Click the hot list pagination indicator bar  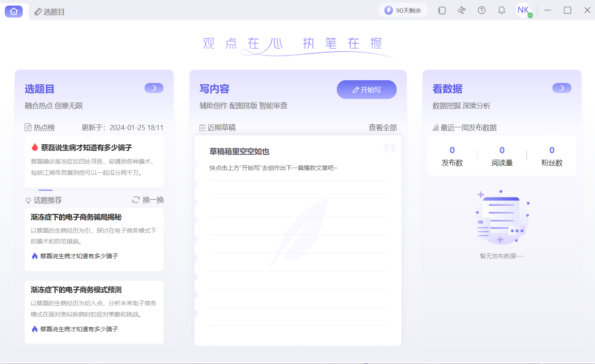45,190
